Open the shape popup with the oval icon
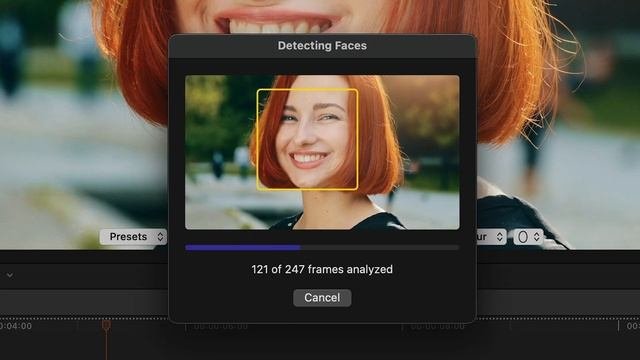This screenshot has height=360, width=640. point(528,237)
